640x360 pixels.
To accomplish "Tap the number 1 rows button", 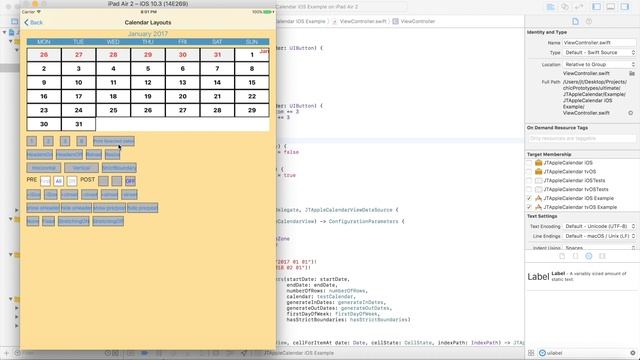I will coord(31,141).
